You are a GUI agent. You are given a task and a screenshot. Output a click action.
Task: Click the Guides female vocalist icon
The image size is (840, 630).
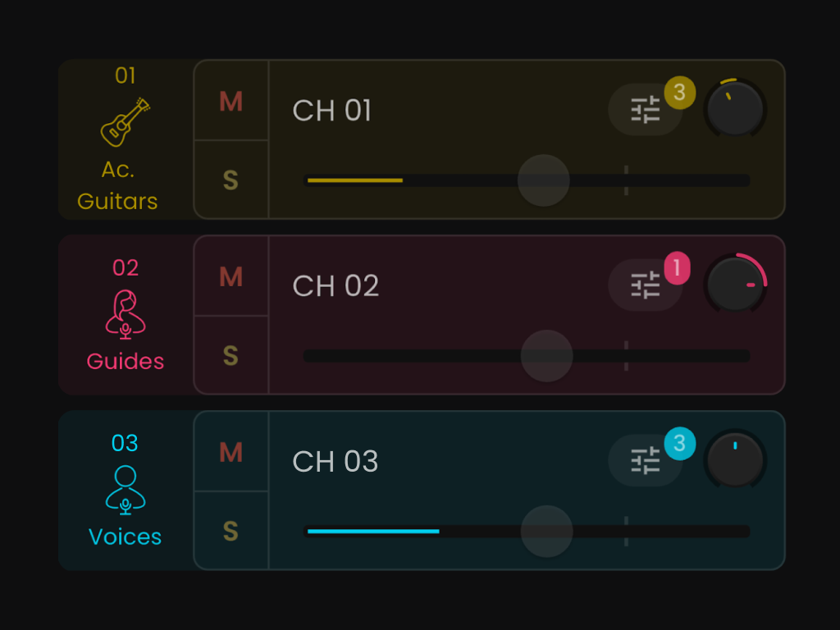coord(126,314)
